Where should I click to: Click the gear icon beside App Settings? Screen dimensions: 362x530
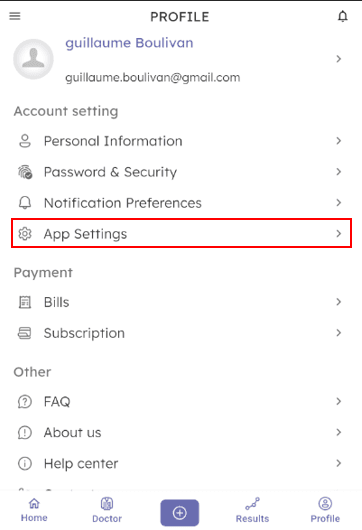25,234
